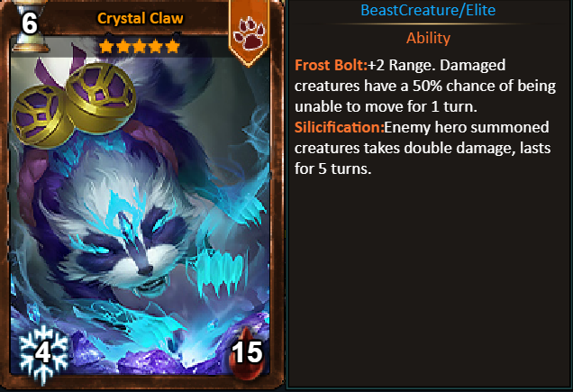Click the BeastCreature/Elite type label

point(428,10)
